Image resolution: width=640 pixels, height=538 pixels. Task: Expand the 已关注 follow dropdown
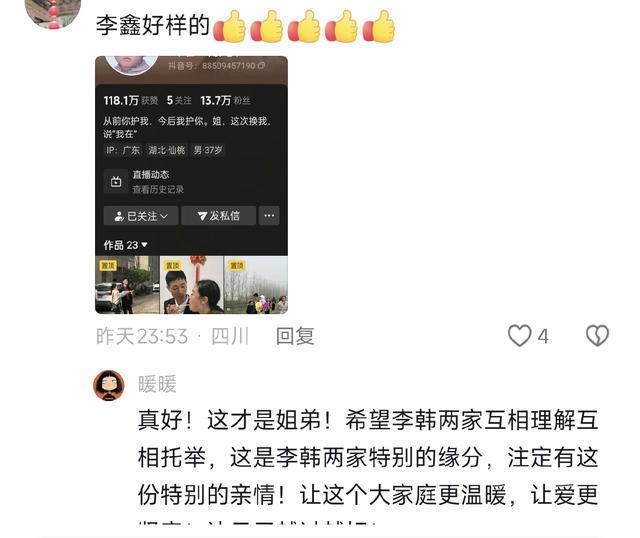(141, 216)
